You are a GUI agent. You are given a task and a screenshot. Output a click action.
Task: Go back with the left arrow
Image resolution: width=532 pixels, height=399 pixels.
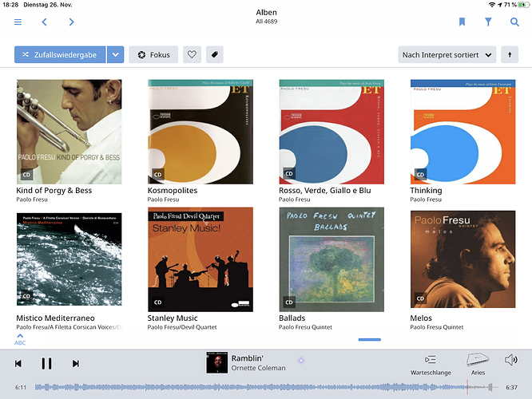coord(44,22)
